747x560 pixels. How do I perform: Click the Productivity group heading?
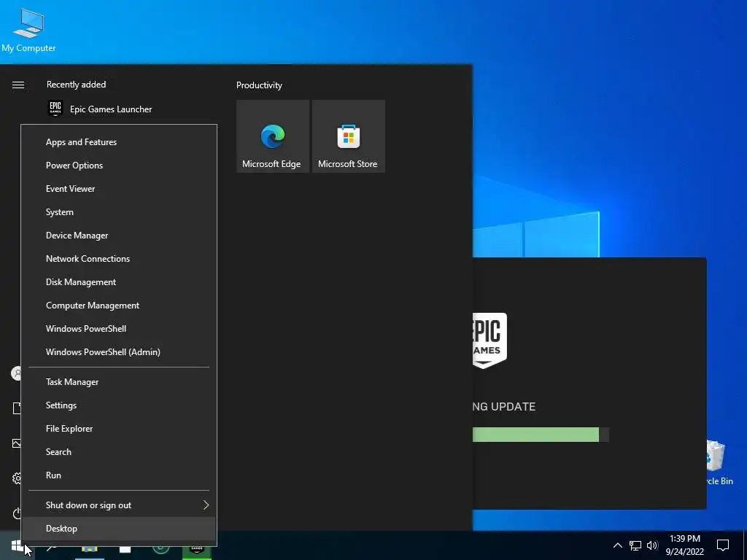[259, 85]
